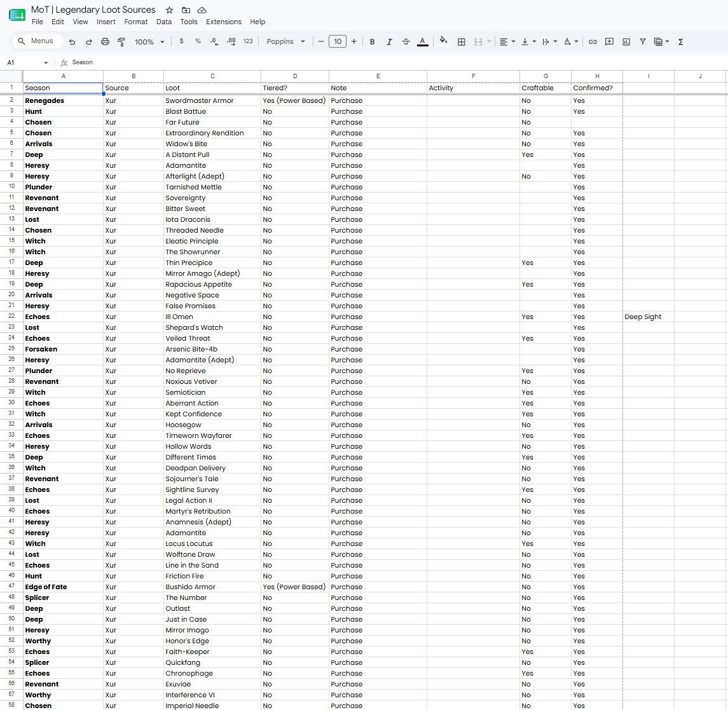Open the Data menu

click(164, 22)
